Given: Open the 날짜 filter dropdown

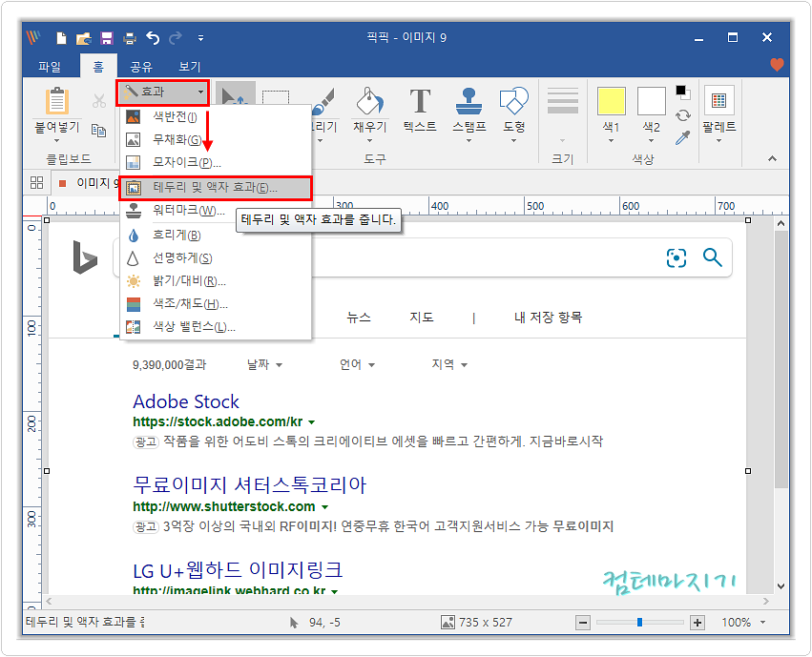Looking at the screenshot, I should point(264,364).
